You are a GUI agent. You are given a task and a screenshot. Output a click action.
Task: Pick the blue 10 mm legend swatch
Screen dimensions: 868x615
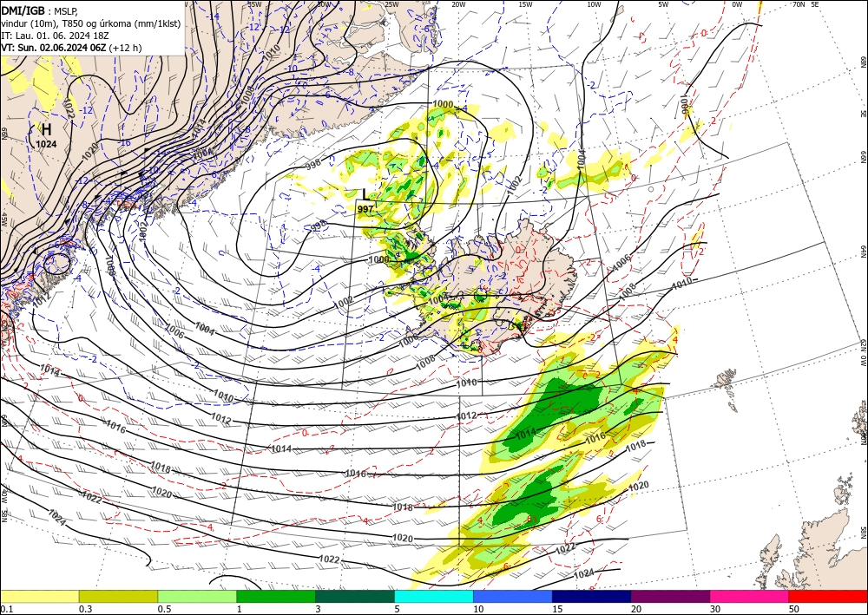click(513, 596)
